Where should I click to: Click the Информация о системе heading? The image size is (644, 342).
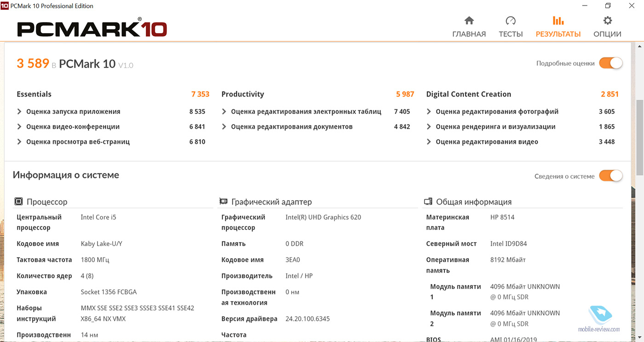click(x=66, y=175)
